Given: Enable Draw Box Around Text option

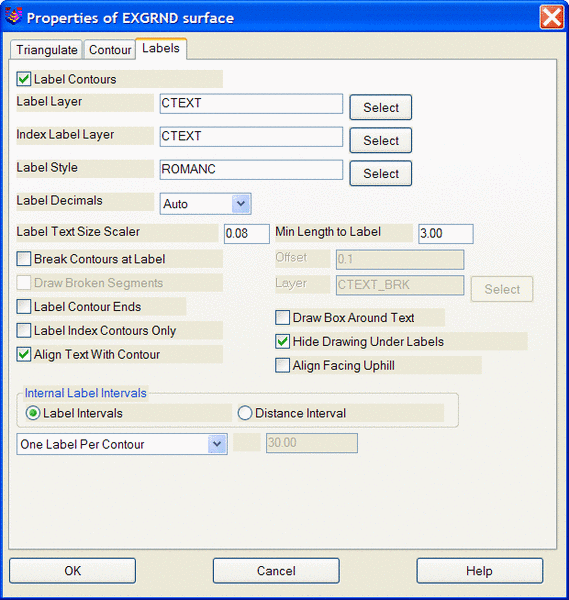Looking at the screenshot, I should click(x=282, y=318).
